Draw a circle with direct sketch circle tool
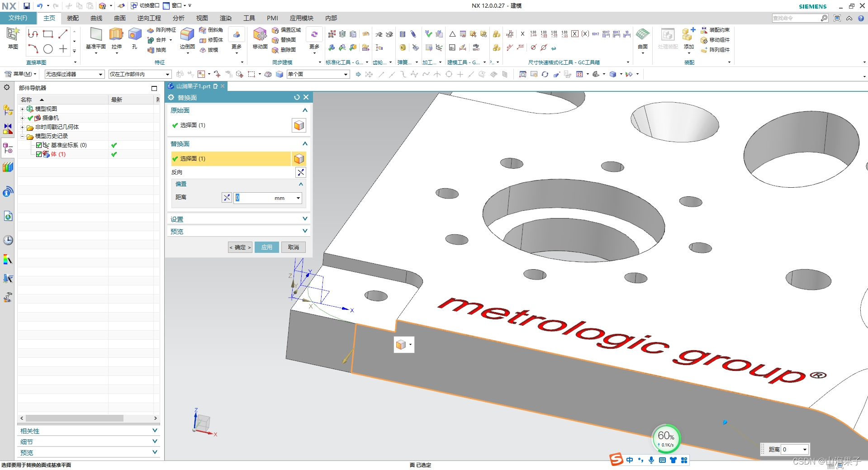868x470 pixels. click(x=48, y=49)
